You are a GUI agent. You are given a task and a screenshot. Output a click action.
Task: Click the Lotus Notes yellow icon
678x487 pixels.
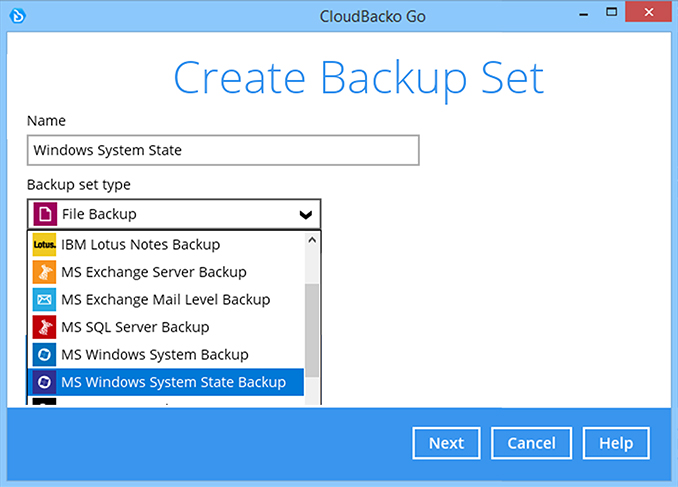(44, 244)
